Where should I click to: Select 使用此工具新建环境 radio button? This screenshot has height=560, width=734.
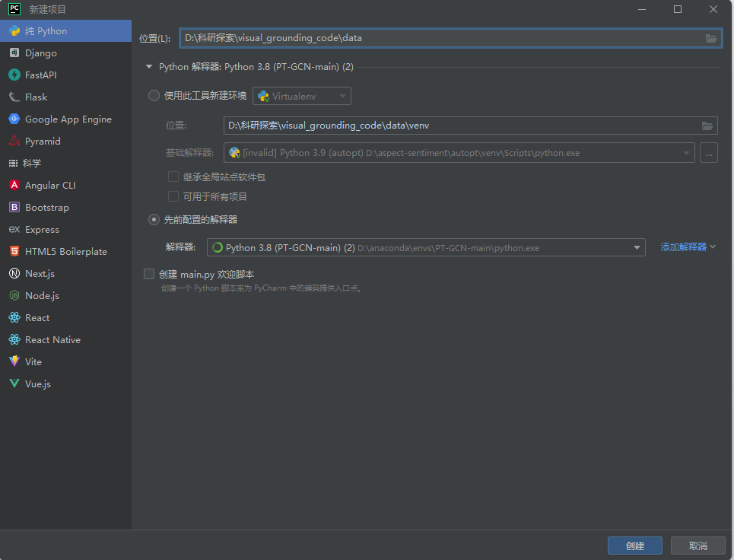click(x=154, y=96)
